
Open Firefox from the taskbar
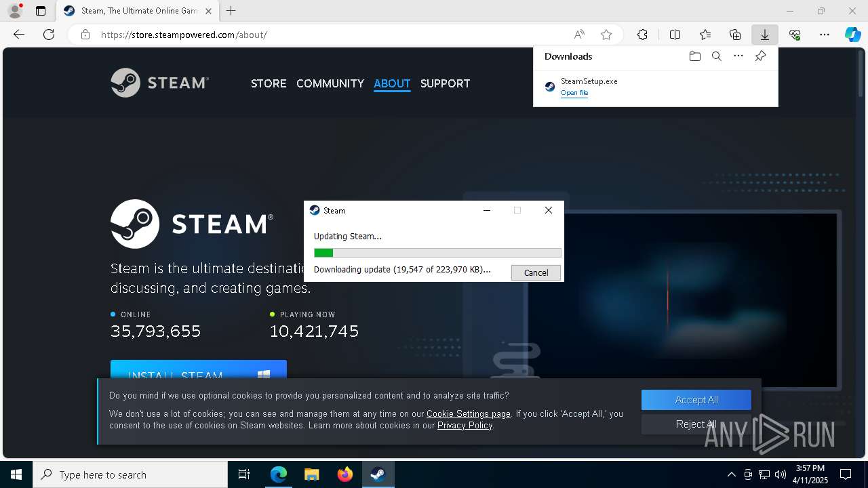tap(345, 474)
